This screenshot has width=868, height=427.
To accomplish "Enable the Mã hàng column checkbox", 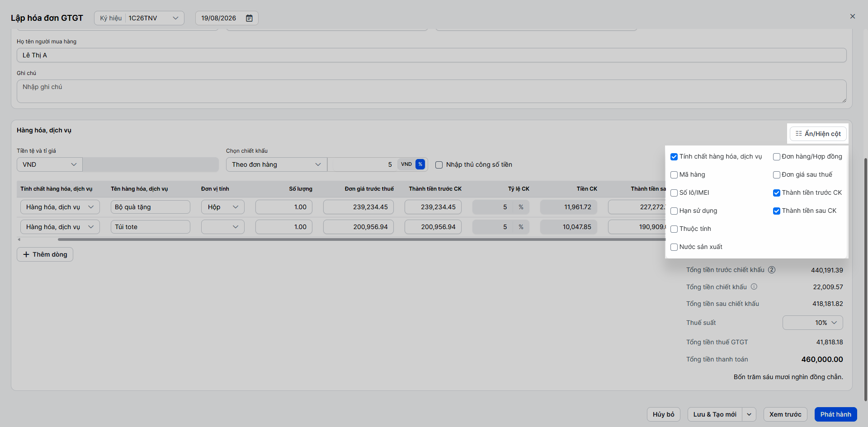I will 674,175.
